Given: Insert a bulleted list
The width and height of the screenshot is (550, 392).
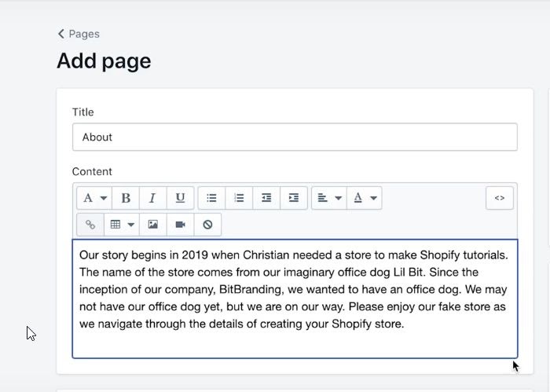Looking at the screenshot, I should (211, 198).
